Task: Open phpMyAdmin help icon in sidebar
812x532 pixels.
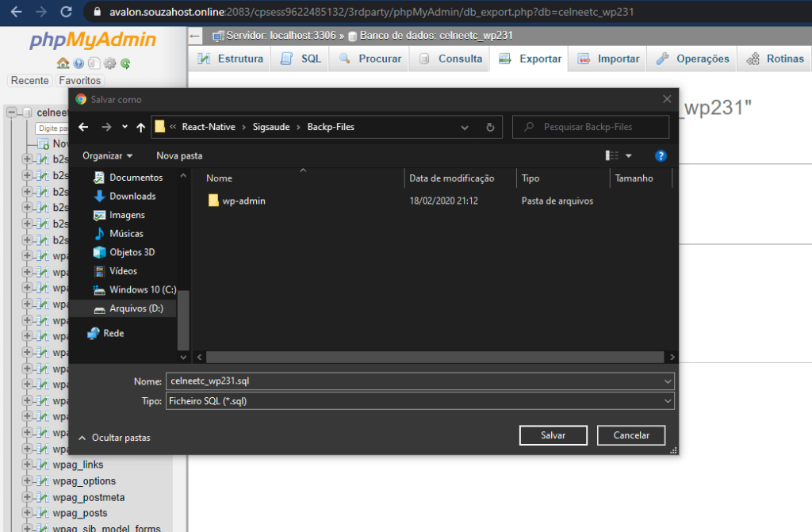Action: tap(79, 63)
